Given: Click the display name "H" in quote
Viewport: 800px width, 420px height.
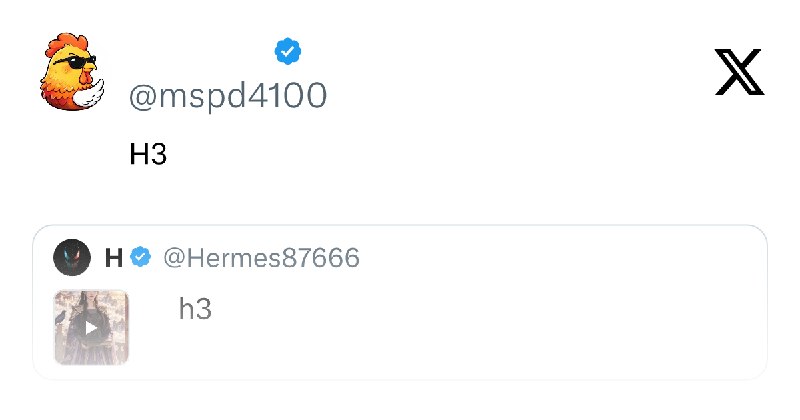Looking at the screenshot, I should click(x=114, y=258).
